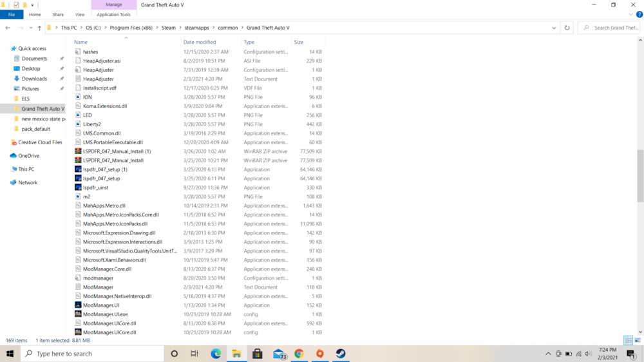Open the Windows Start menu
The height and width of the screenshot is (362, 644).
[x=10, y=354]
